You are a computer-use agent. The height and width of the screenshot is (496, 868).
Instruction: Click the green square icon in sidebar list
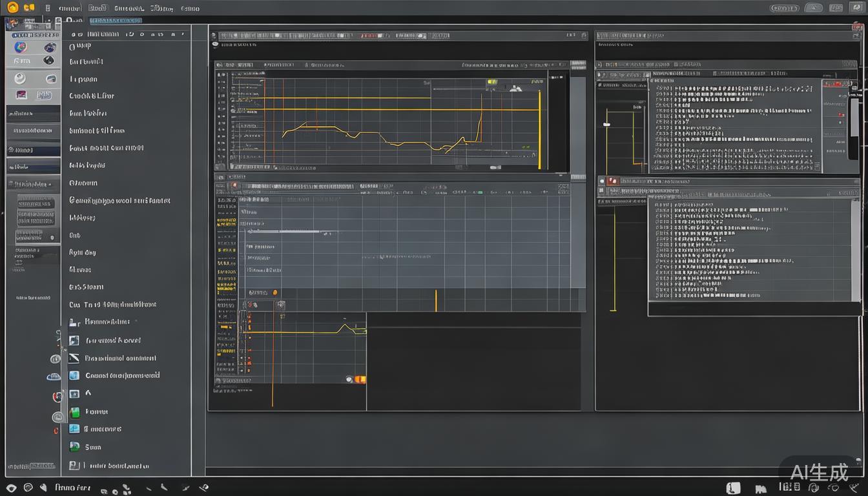click(x=74, y=412)
